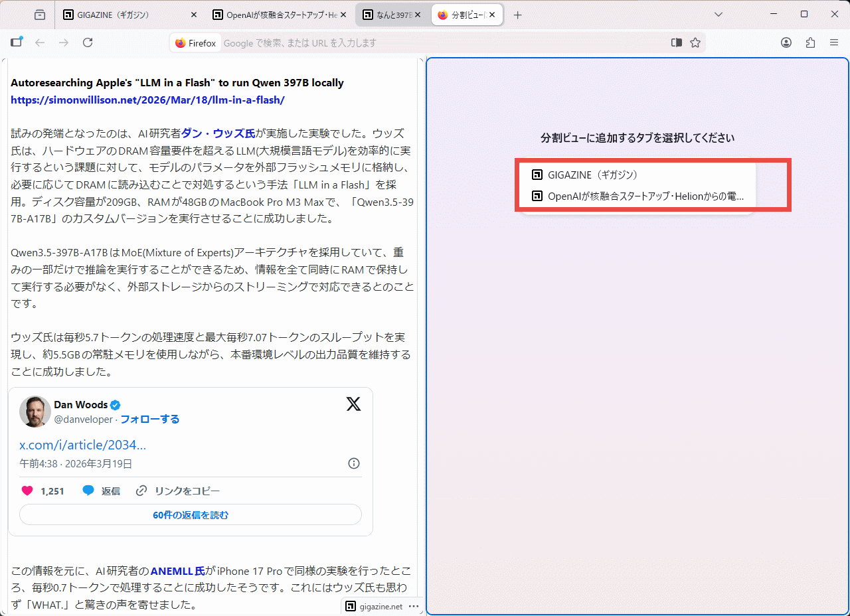Reload the current page

pyautogui.click(x=88, y=42)
